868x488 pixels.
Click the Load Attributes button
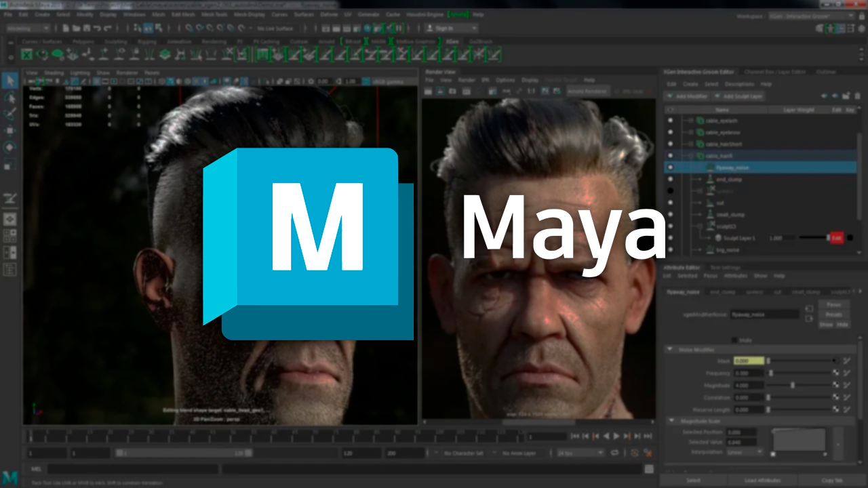[761, 481]
